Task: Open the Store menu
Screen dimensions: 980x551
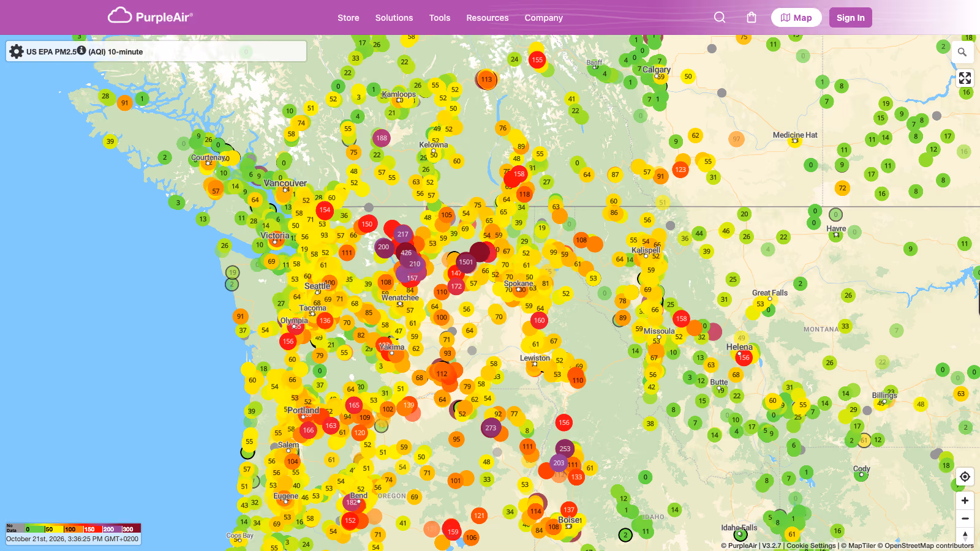Action: pyautogui.click(x=349, y=18)
